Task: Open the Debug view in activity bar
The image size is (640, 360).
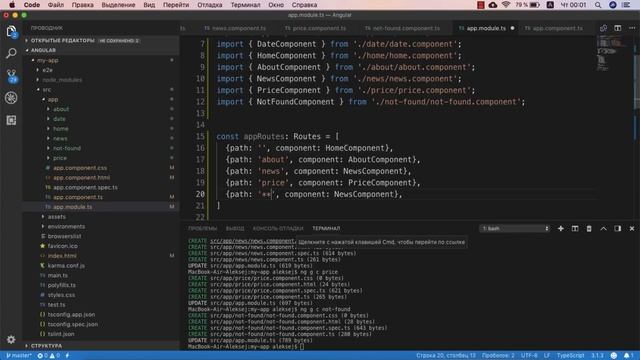Action: (x=11, y=98)
